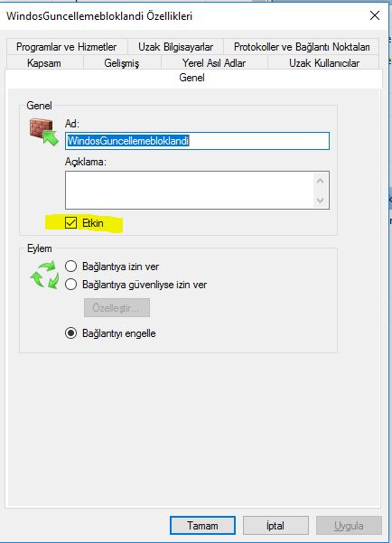Click inside the Açıklama text area

coord(190,190)
